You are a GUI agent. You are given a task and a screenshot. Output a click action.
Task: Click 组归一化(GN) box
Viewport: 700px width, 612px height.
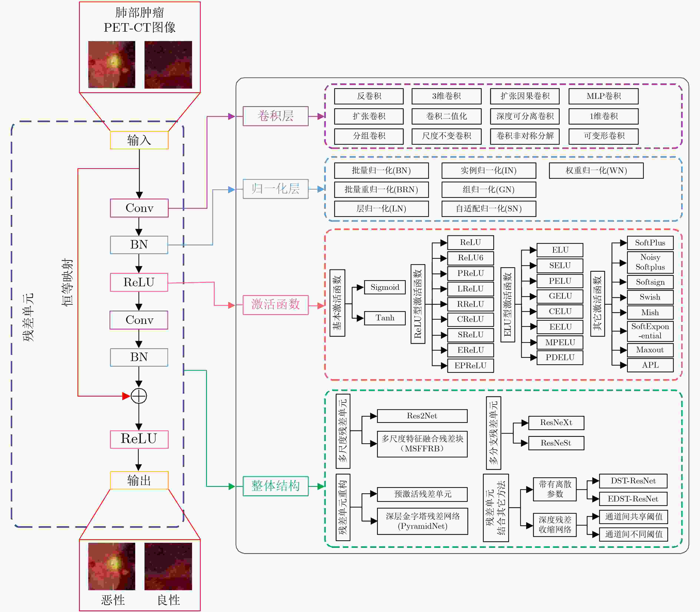489,190
